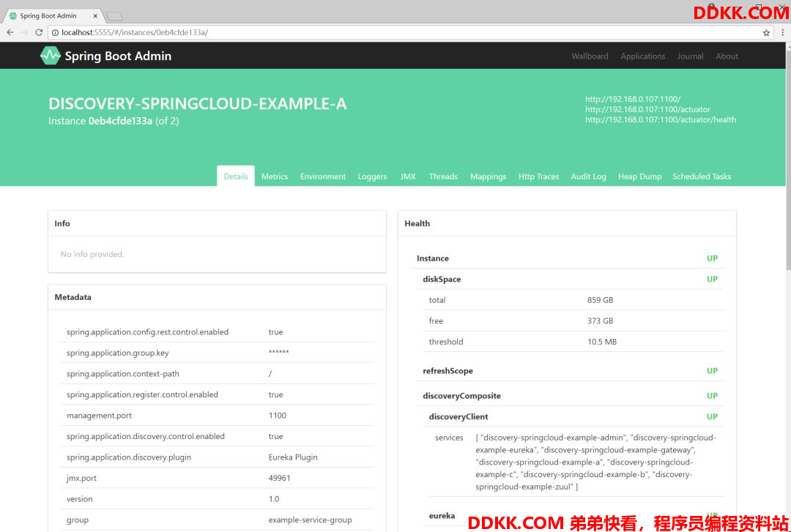Bookmark this page with the star icon
The width and height of the screenshot is (791, 532).
[x=766, y=33]
